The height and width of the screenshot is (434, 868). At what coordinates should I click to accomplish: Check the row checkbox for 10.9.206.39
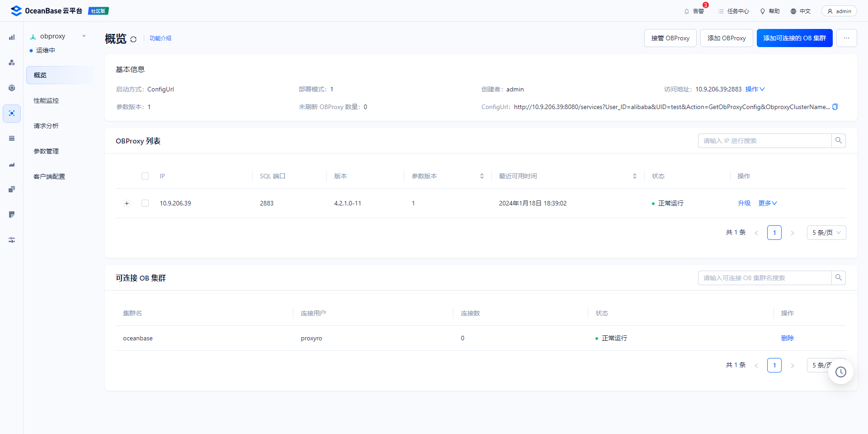(145, 203)
